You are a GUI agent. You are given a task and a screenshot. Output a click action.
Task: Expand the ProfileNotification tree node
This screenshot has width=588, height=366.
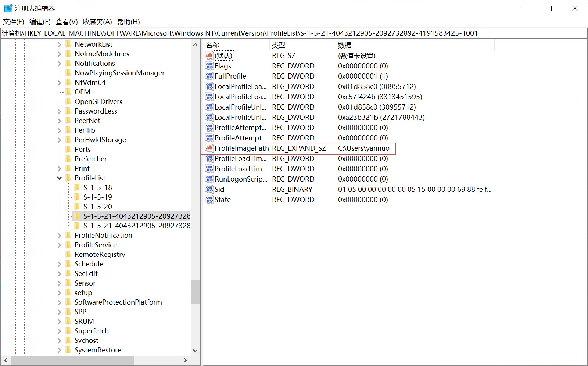coord(59,235)
